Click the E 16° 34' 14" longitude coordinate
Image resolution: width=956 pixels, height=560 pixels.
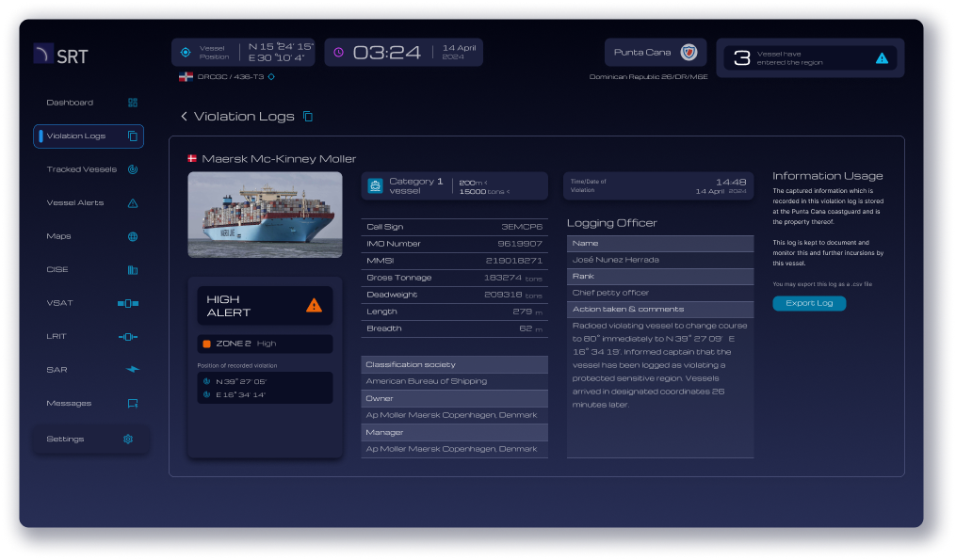tap(240, 395)
